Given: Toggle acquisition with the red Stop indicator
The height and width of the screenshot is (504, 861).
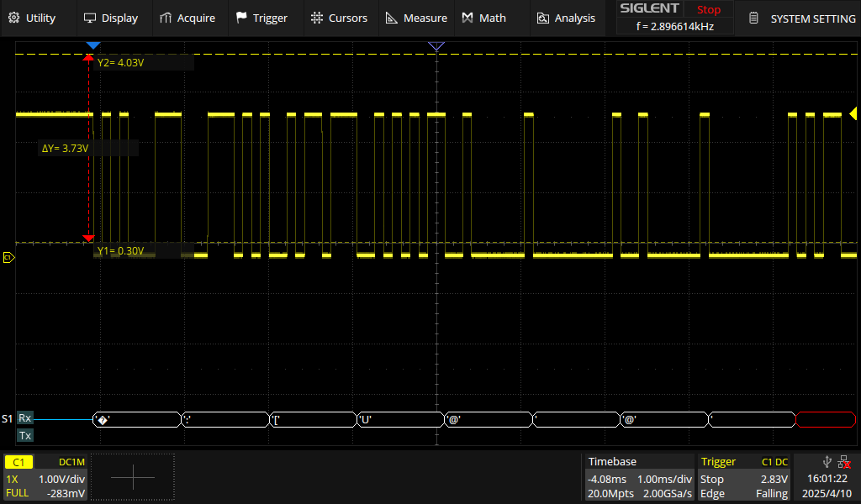Looking at the screenshot, I should (x=707, y=9).
